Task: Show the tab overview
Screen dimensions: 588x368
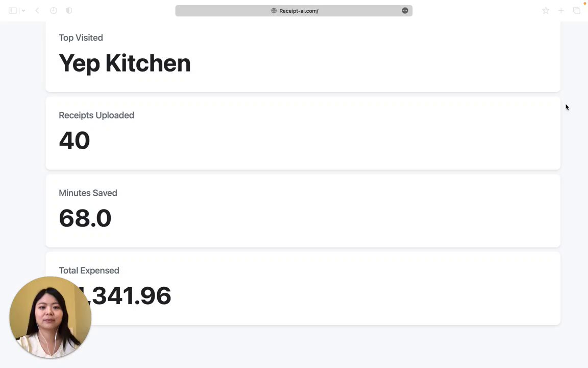Action: pos(576,11)
